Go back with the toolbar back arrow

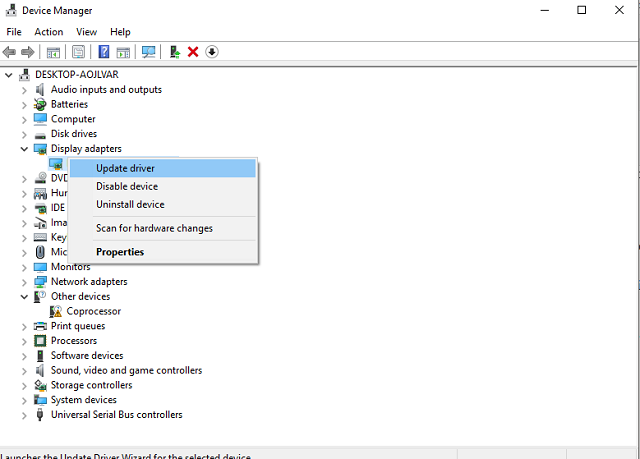(9, 52)
